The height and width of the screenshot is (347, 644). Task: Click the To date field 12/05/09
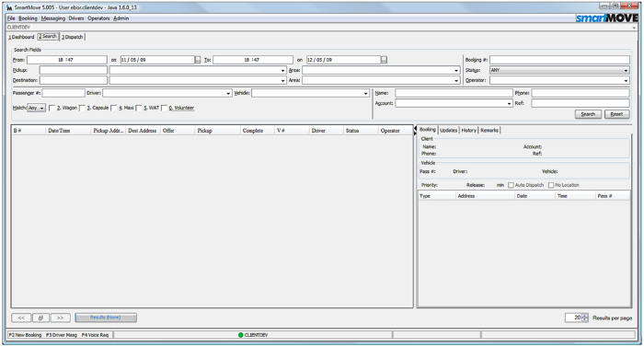343,60
